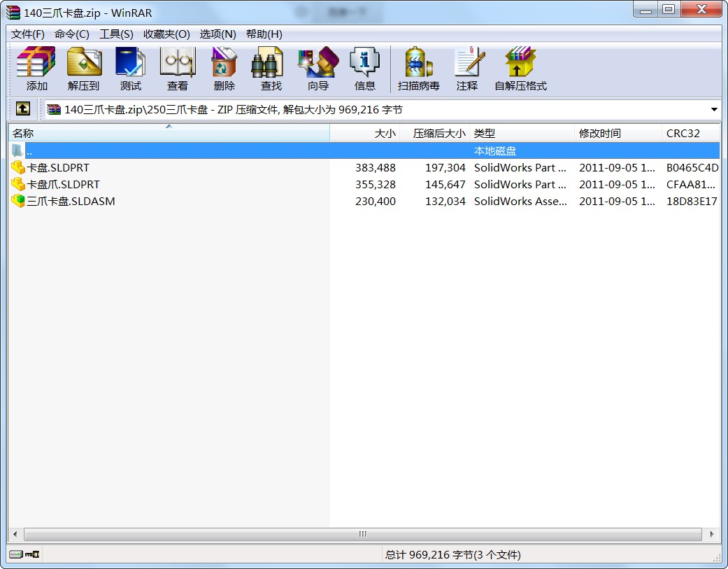Image resolution: width=728 pixels, height=569 pixels.
Task: Click the 添加 (Add) toolbar icon
Action: point(36,69)
